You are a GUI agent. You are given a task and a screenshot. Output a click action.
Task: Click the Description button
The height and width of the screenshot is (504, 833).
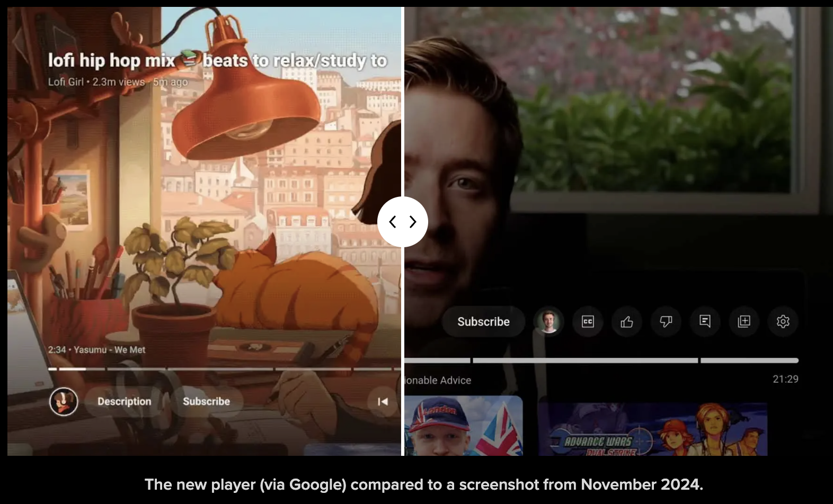point(124,402)
